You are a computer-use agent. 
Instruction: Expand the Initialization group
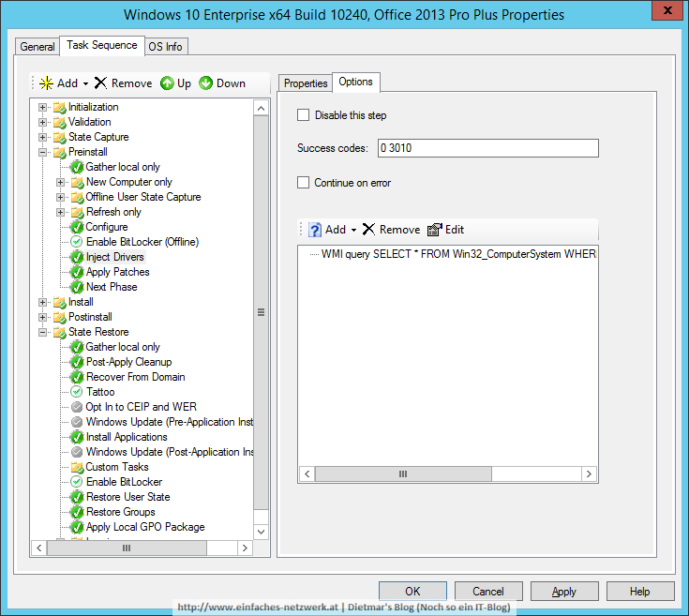(x=42, y=107)
